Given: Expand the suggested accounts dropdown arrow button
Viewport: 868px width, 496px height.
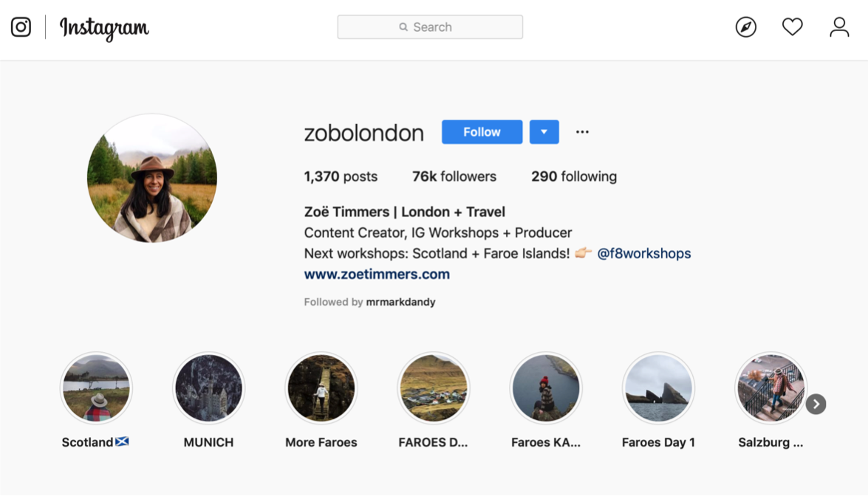Looking at the screenshot, I should [x=544, y=132].
